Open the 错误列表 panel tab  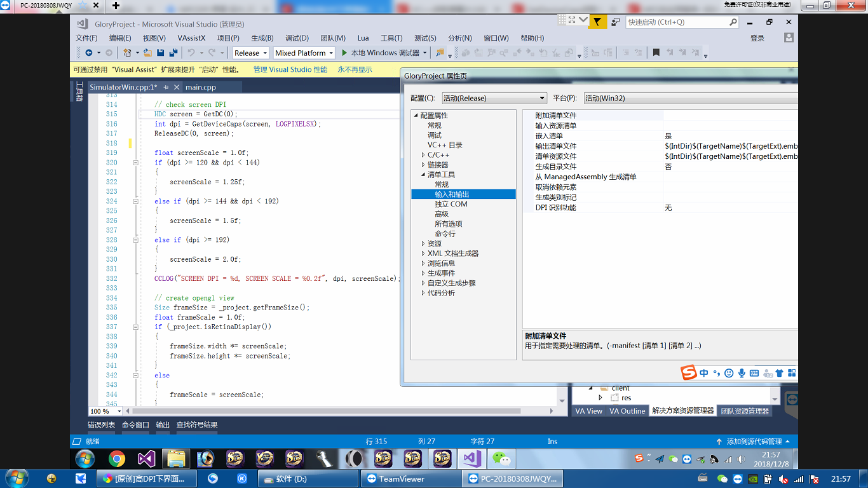[x=102, y=425]
